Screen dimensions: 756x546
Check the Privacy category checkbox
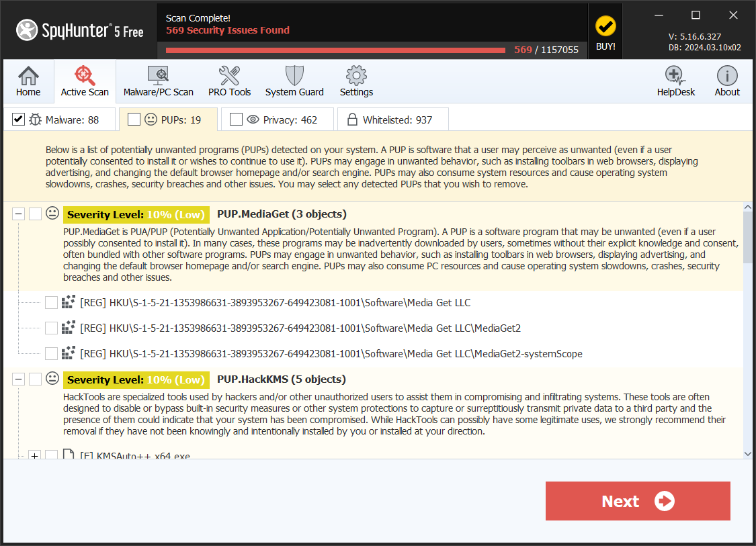tap(236, 120)
